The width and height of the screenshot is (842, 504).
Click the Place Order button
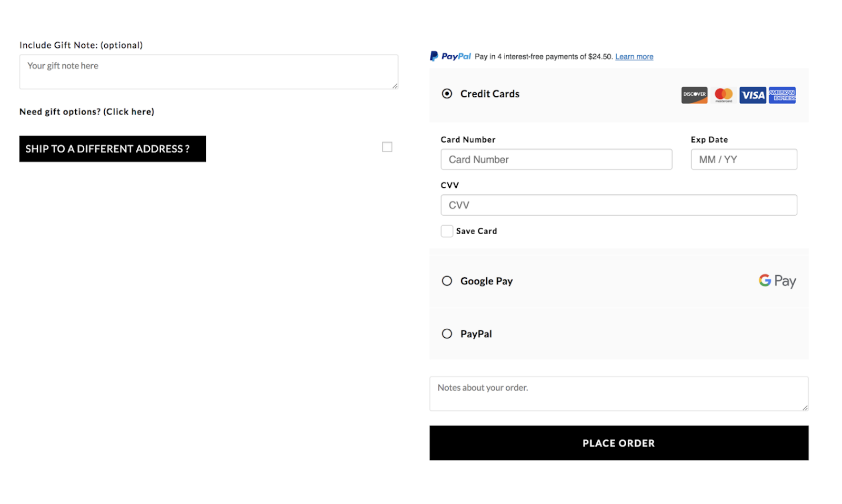[619, 443]
